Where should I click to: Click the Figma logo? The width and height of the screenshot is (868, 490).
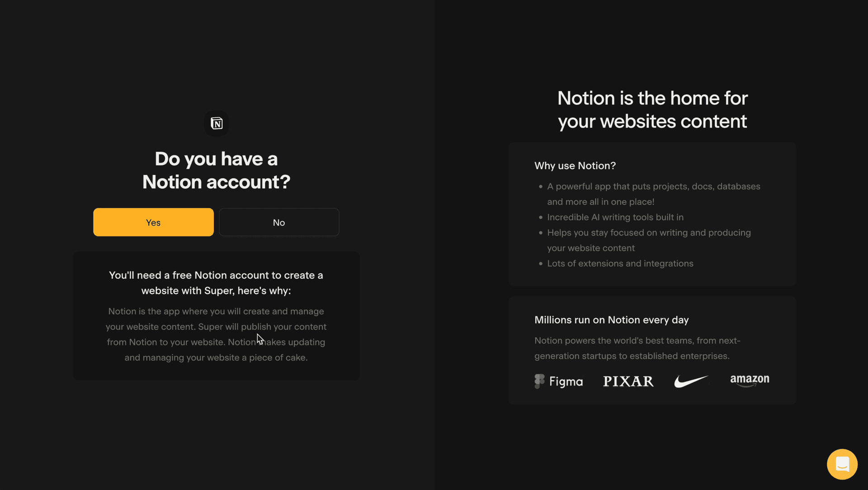tap(559, 382)
